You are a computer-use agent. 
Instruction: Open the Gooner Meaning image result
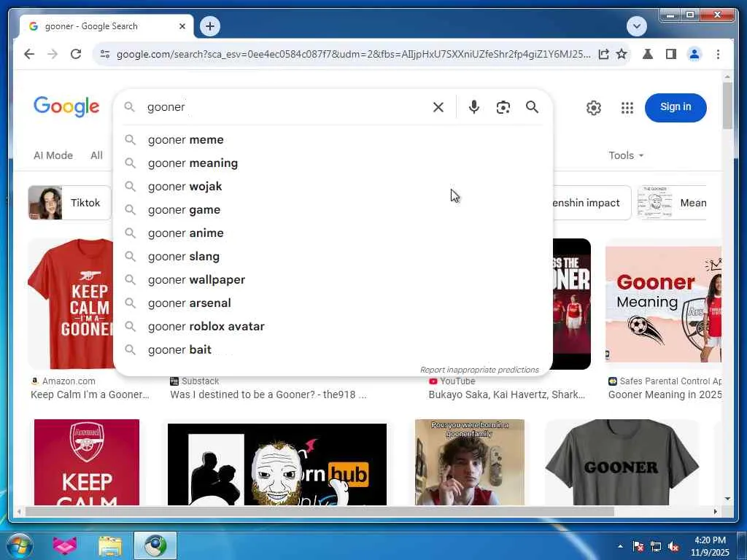tap(664, 304)
